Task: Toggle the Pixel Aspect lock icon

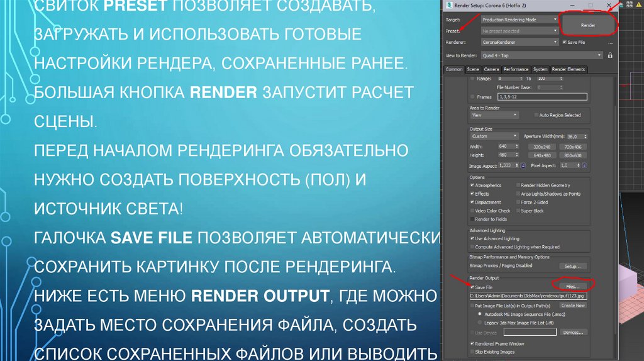Action: pos(584,165)
